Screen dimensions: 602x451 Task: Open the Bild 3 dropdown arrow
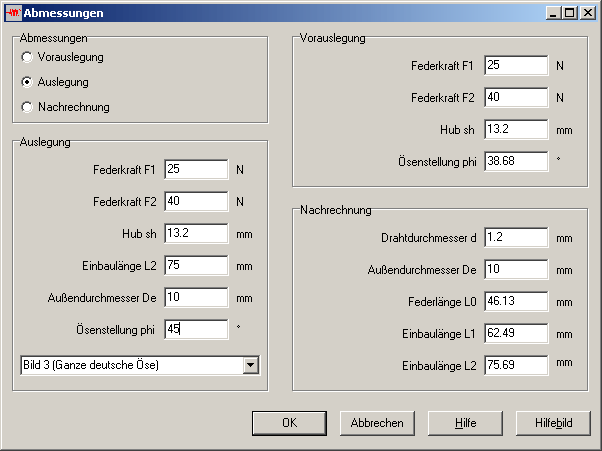pos(249,365)
